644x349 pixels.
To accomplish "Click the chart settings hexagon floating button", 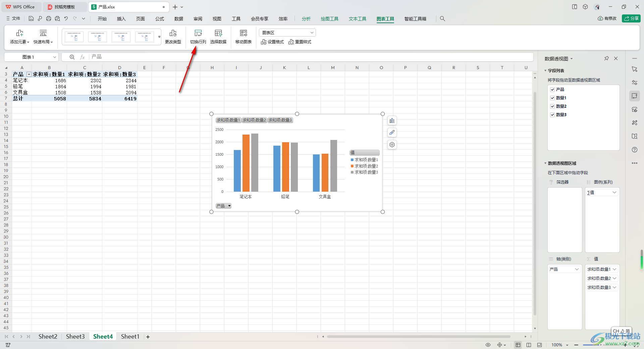I will [x=392, y=145].
